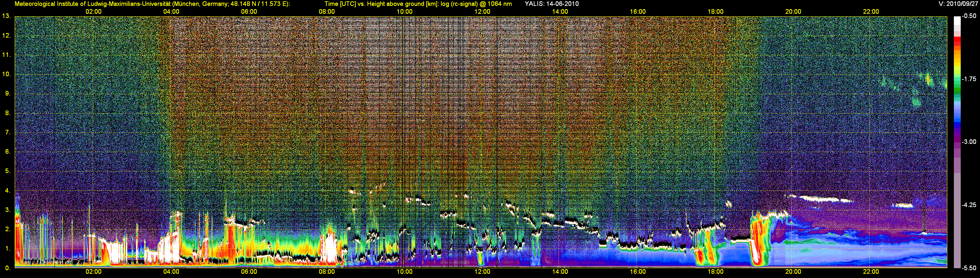This screenshot has width=980, height=278.
Task: Select the 20:00 label on the top time axis
Action: click(793, 12)
